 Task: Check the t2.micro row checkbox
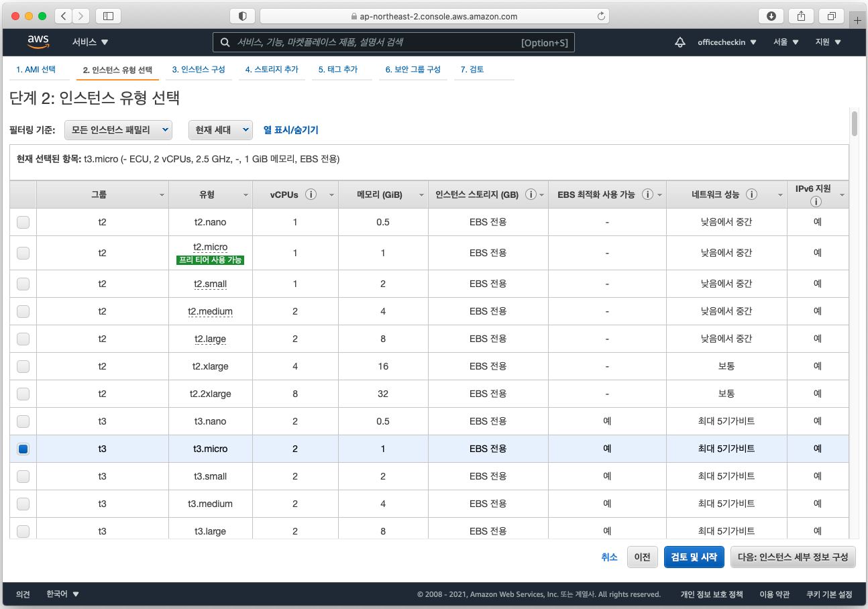click(x=23, y=253)
